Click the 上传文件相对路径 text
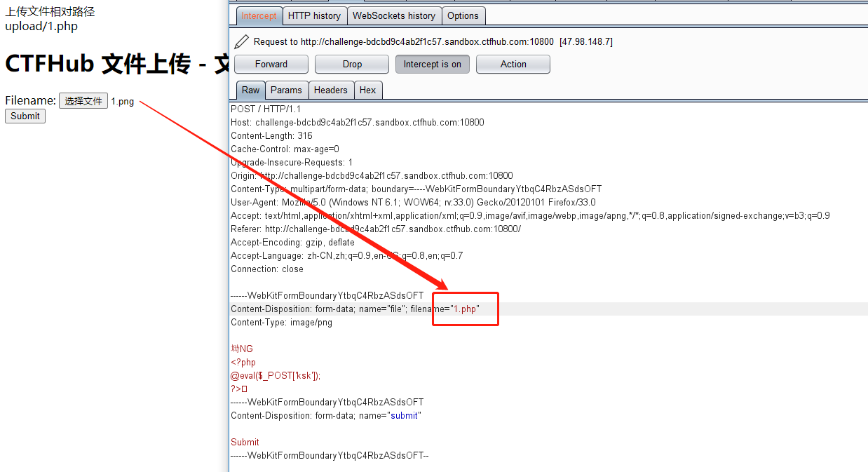 point(50,11)
